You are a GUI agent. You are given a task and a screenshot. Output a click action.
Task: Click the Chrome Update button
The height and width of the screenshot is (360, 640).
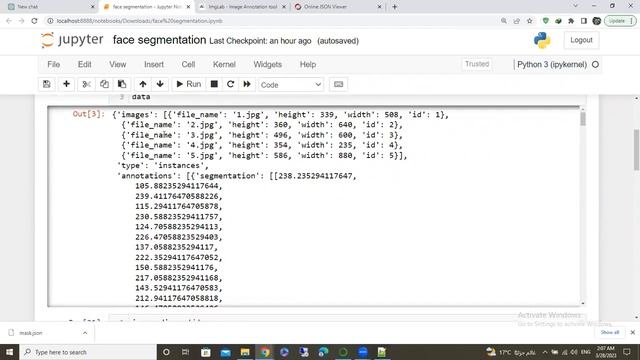click(620, 20)
